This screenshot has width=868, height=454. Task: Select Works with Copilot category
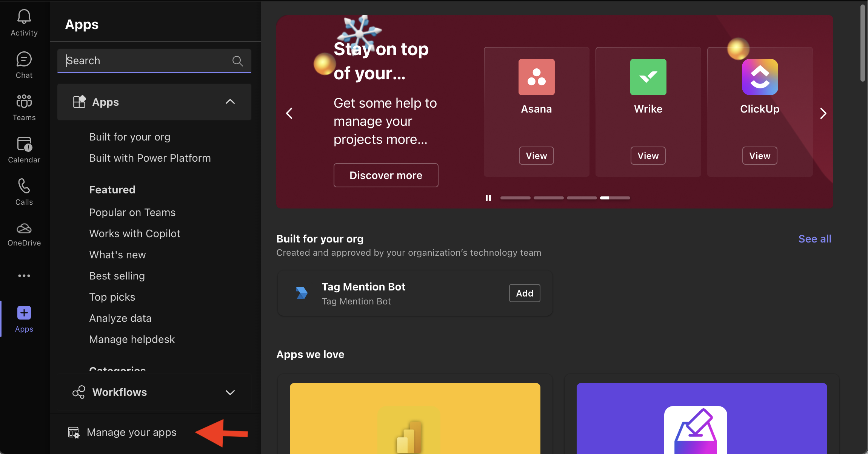(135, 233)
